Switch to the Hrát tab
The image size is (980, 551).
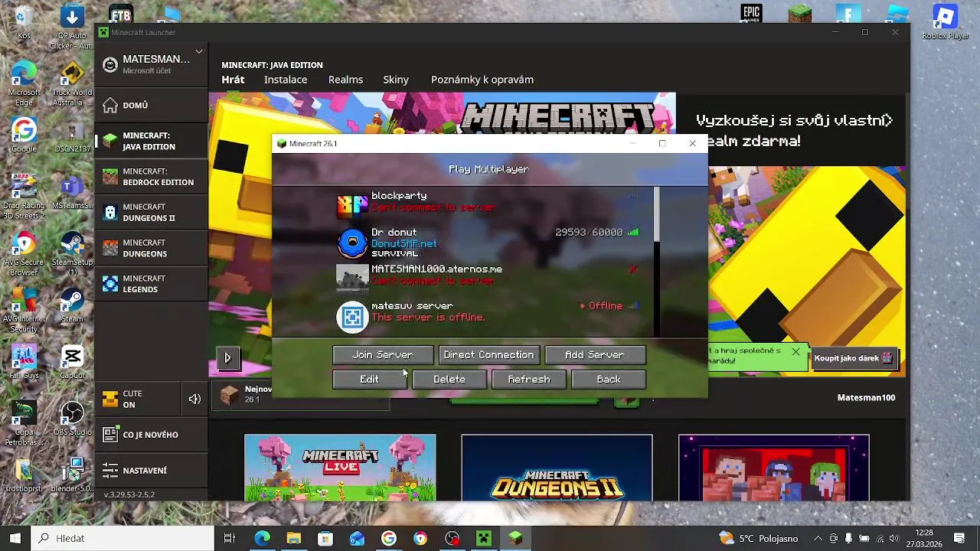233,80
